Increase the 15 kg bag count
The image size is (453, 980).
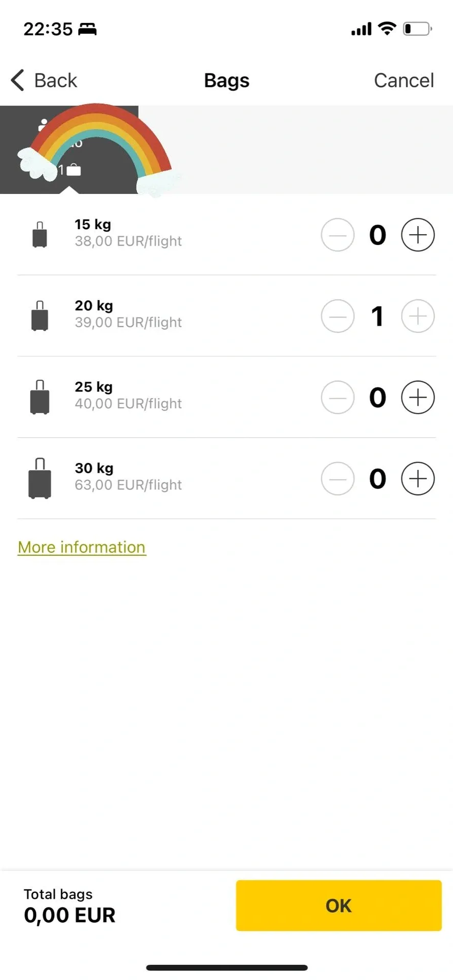click(418, 235)
